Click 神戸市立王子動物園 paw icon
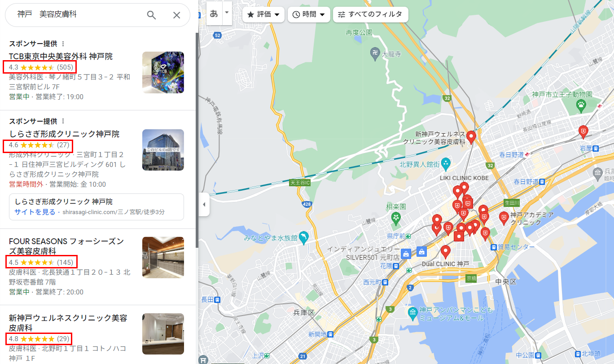The image size is (614, 364). click(581, 106)
